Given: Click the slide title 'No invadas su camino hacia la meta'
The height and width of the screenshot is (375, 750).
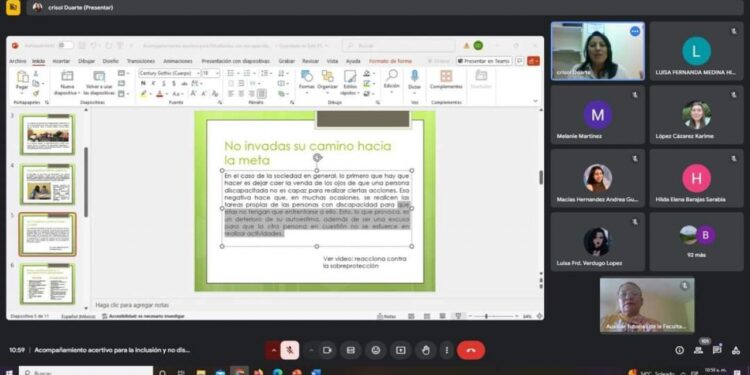Looking at the screenshot, I should tap(308, 153).
